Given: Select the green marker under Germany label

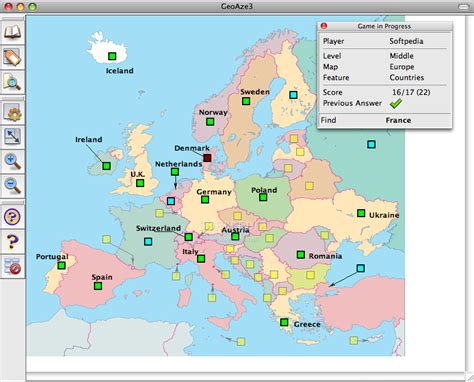Looking at the screenshot, I should point(205,199).
